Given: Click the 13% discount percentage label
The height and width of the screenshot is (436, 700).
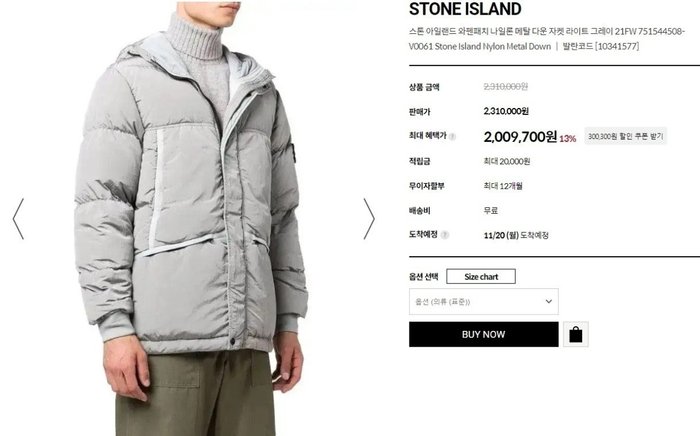Looking at the screenshot, I should (567, 139).
